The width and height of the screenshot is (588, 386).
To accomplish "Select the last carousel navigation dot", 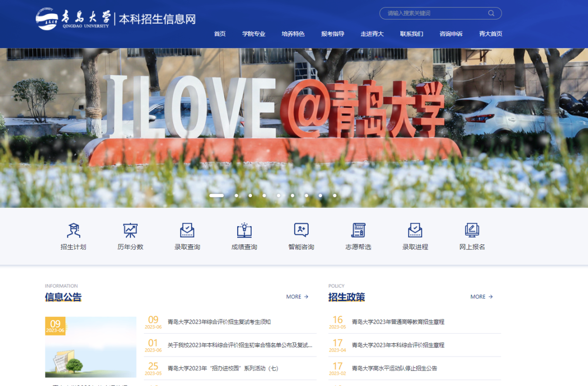I will point(335,195).
